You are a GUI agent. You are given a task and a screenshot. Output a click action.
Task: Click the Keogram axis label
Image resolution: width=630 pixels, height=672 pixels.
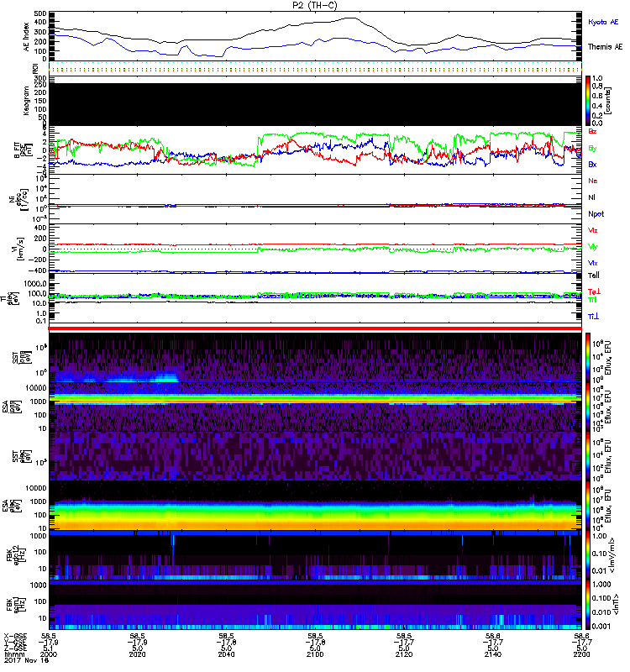(27, 100)
